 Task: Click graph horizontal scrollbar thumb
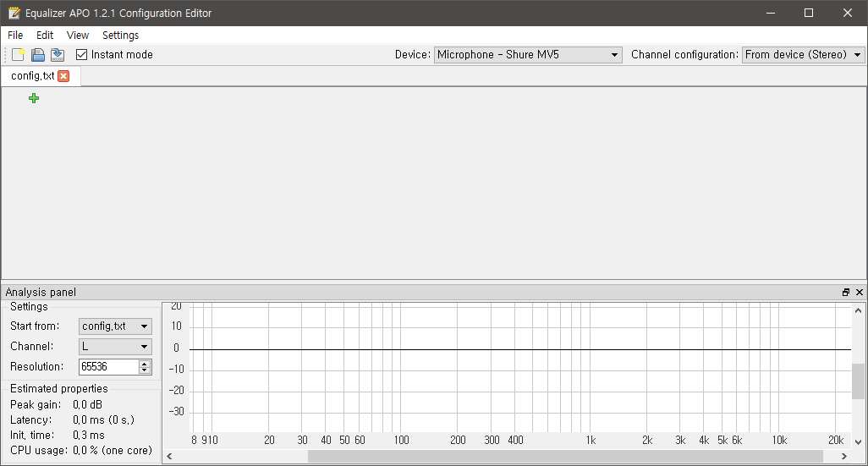pyautogui.click(x=565, y=457)
